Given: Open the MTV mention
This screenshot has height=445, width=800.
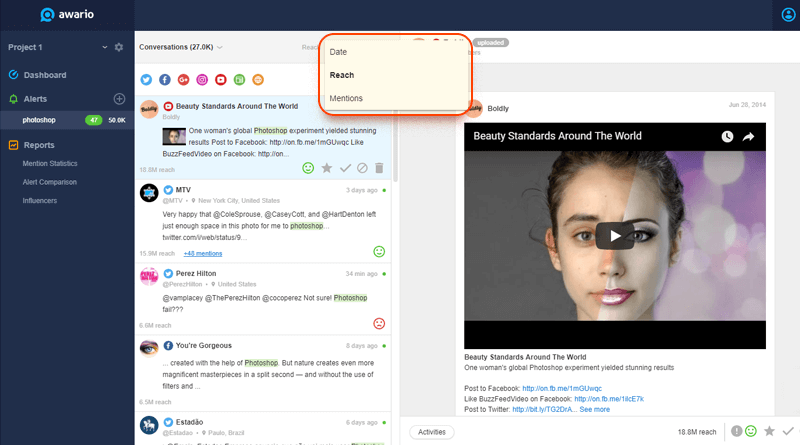Looking at the screenshot, I should coord(263,221).
